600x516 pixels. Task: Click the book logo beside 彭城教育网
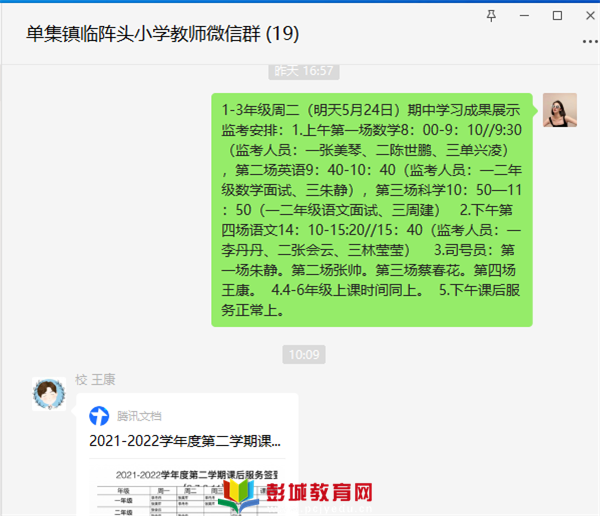coord(239,496)
